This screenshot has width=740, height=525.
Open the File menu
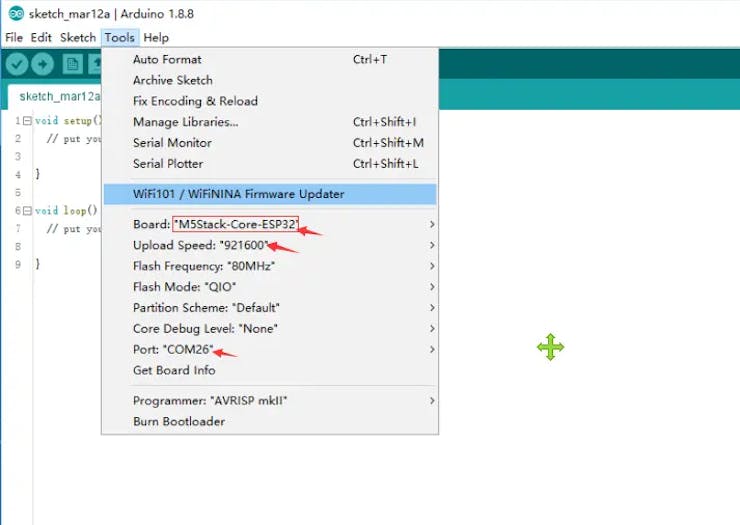(x=14, y=37)
